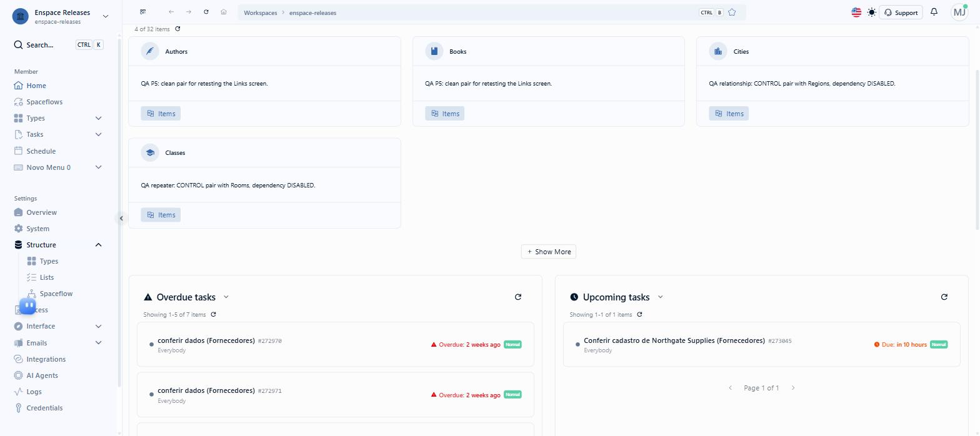Open task conferir dados #272971
The image size is (980, 436).
click(336, 394)
